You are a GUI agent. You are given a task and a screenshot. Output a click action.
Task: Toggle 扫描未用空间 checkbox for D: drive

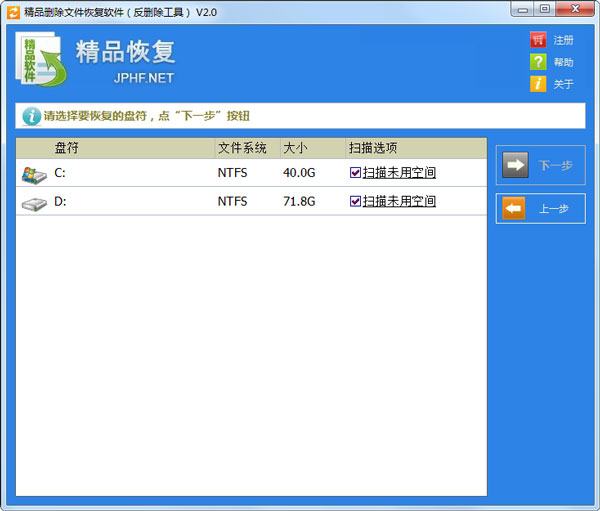coord(355,201)
